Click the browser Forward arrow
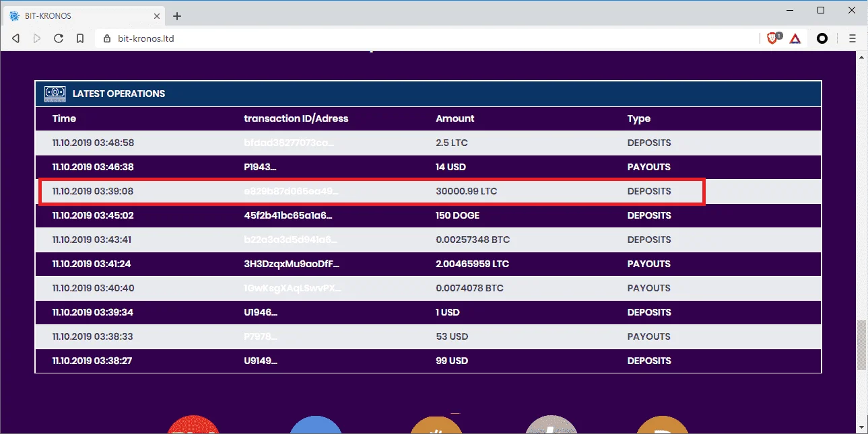The width and height of the screenshot is (868, 434). click(37, 38)
